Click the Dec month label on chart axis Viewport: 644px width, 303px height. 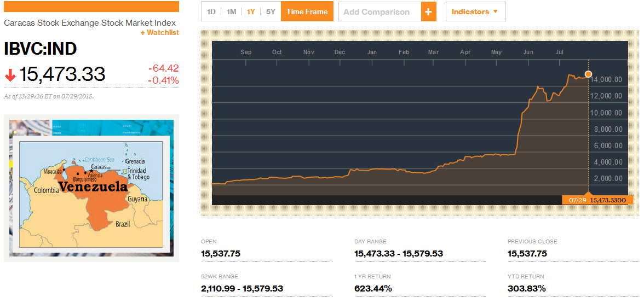(340, 52)
